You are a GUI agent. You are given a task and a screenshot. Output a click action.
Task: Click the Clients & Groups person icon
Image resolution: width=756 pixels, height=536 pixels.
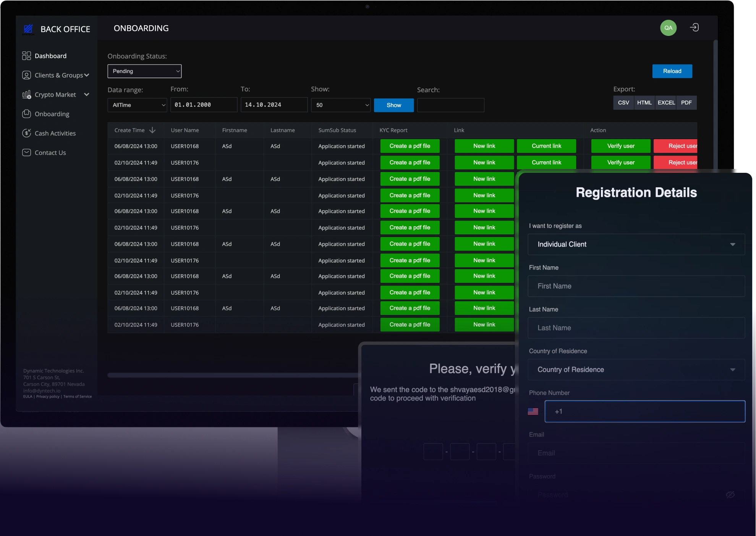(26, 75)
